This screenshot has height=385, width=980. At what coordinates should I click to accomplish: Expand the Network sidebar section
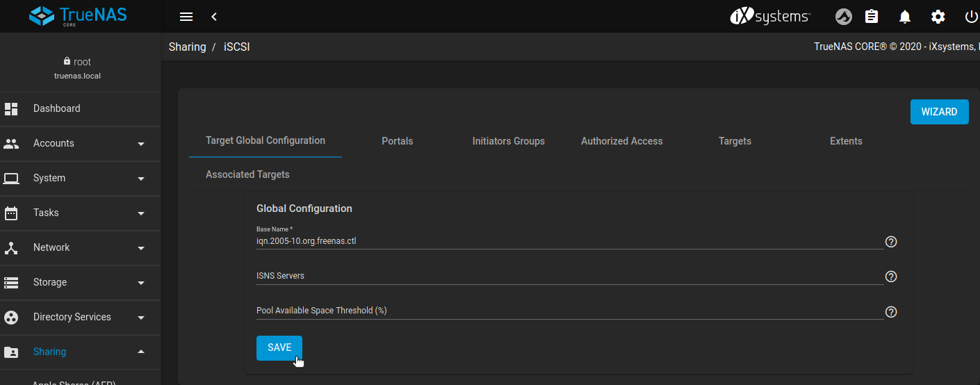[x=80, y=247]
